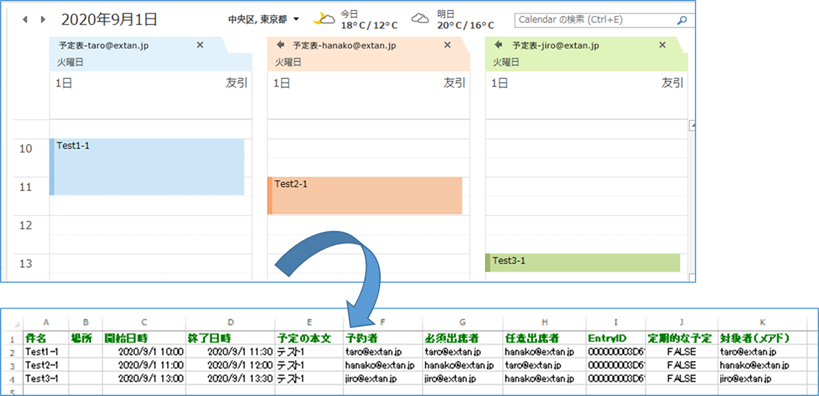Close the jiro@extan.jp calendar tab
The height and width of the screenshot is (396, 819).
(662, 45)
